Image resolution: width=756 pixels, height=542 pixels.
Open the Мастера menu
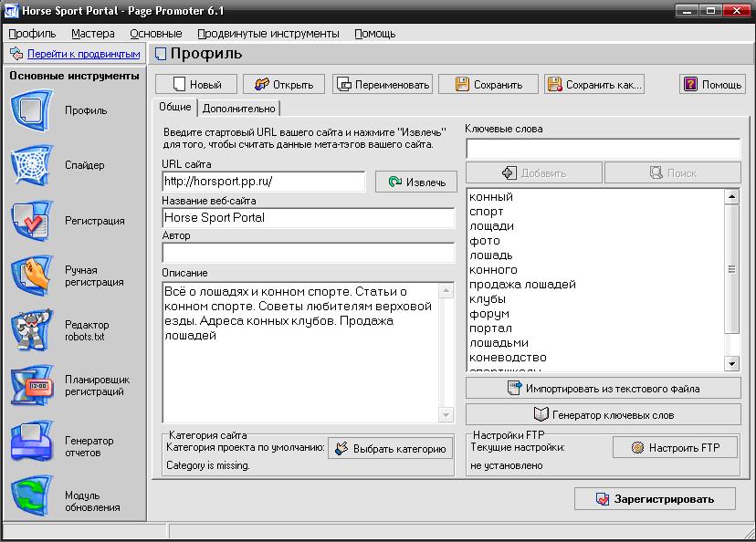[x=93, y=34]
